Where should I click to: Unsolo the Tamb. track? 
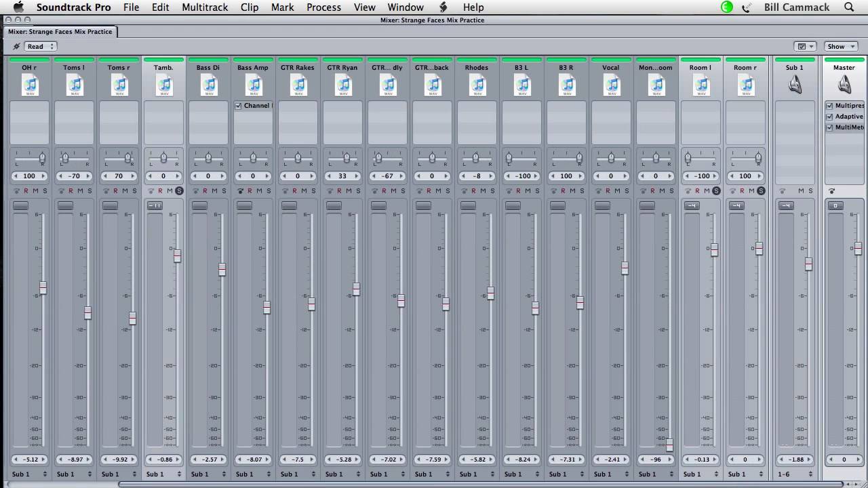(x=179, y=191)
